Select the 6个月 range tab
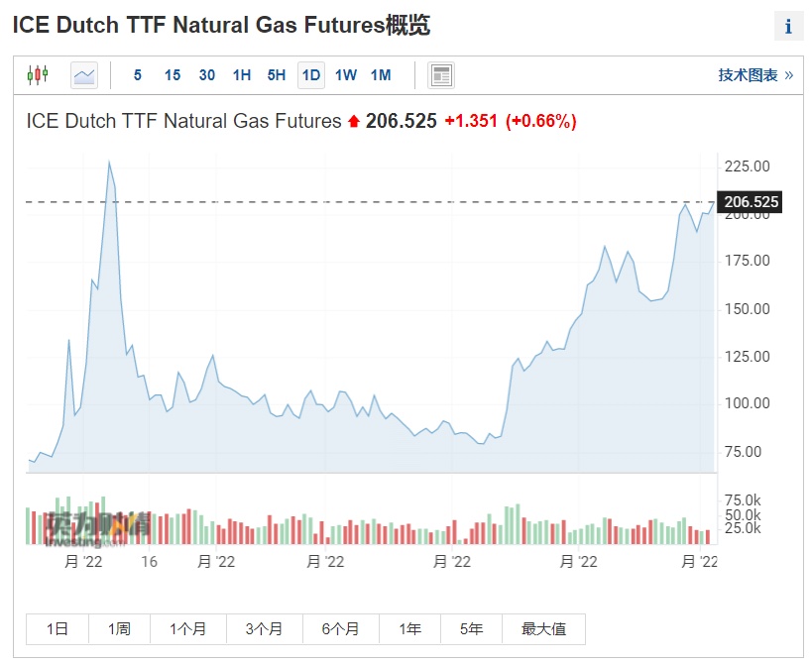Image resolution: width=812 pixels, height=664 pixels. coord(340,628)
